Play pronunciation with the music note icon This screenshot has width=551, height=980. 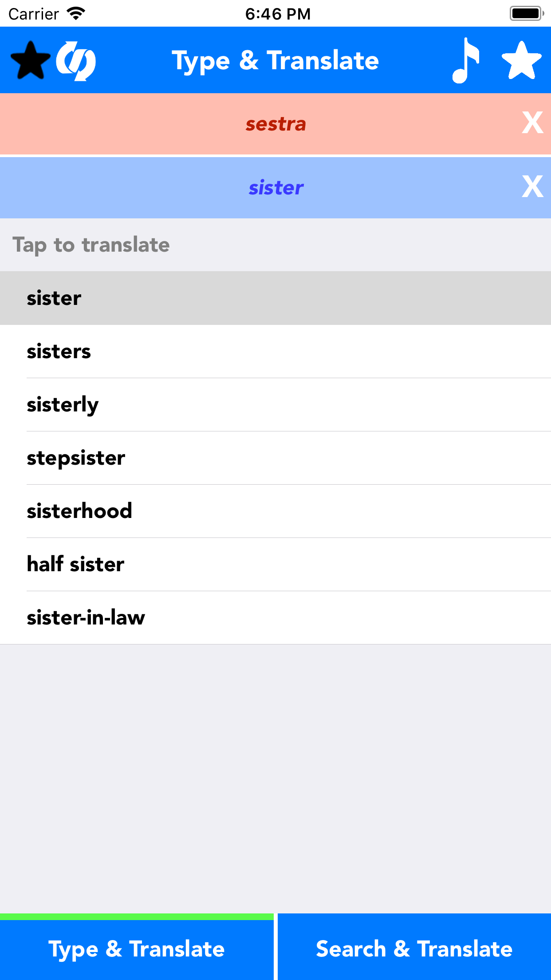466,60
